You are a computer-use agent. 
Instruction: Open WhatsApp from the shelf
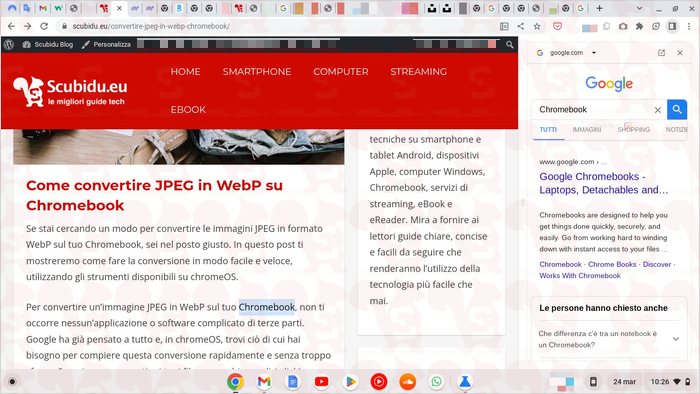click(x=436, y=382)
